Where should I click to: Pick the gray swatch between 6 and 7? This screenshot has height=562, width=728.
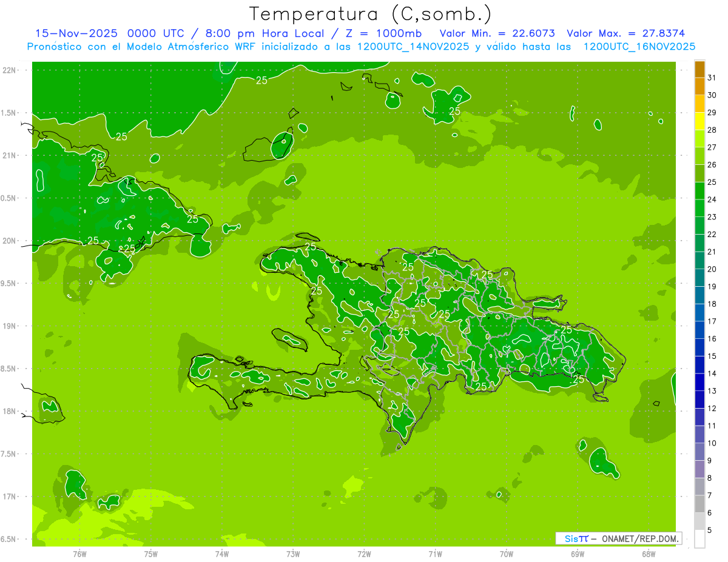pyautogui.click(x=699, y=504)
